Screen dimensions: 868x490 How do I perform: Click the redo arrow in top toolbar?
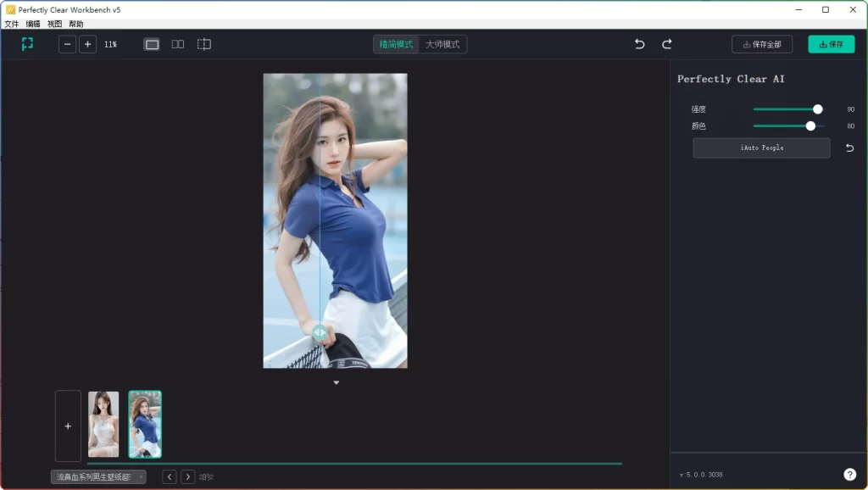pyautogui.click(x=667, y=44)
